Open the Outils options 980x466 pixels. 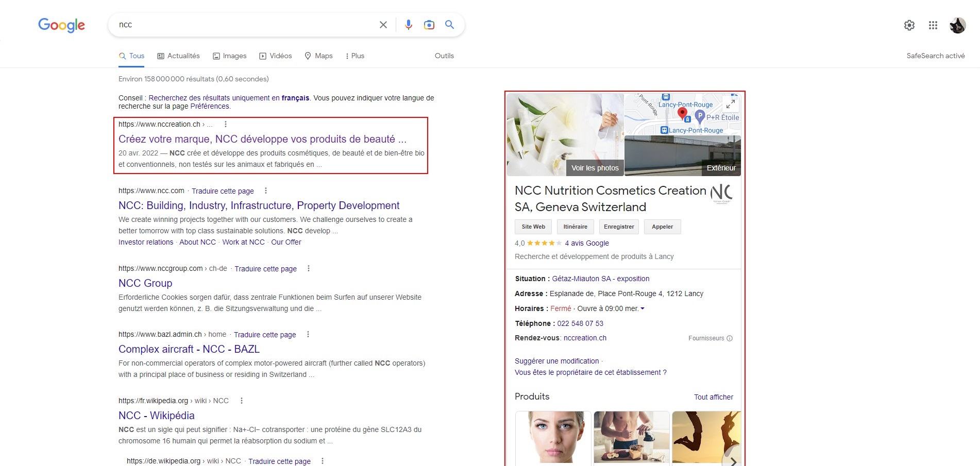pyautogui.click(x=444, y=56)
